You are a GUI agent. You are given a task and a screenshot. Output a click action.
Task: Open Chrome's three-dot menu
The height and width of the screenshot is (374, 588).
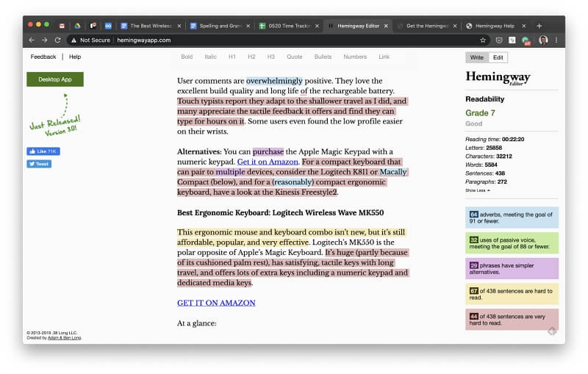pos(556,40)
